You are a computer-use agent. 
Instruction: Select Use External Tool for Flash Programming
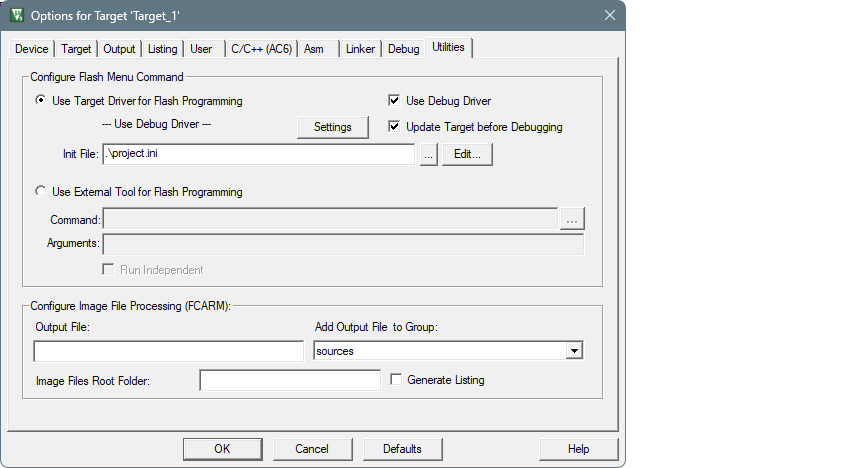(41, 192)
